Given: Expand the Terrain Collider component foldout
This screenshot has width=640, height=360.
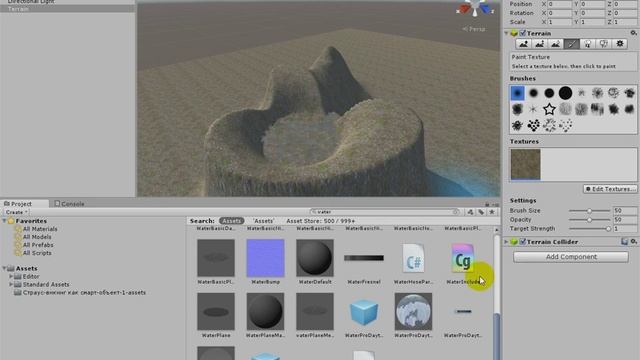Looking at the screenshot, I should (507, 242).
